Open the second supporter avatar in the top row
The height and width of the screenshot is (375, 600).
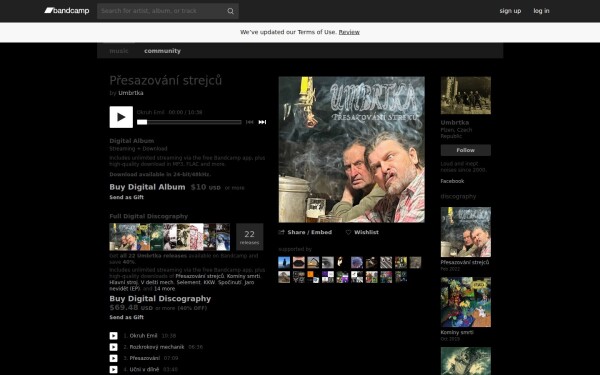coord(298,262)
